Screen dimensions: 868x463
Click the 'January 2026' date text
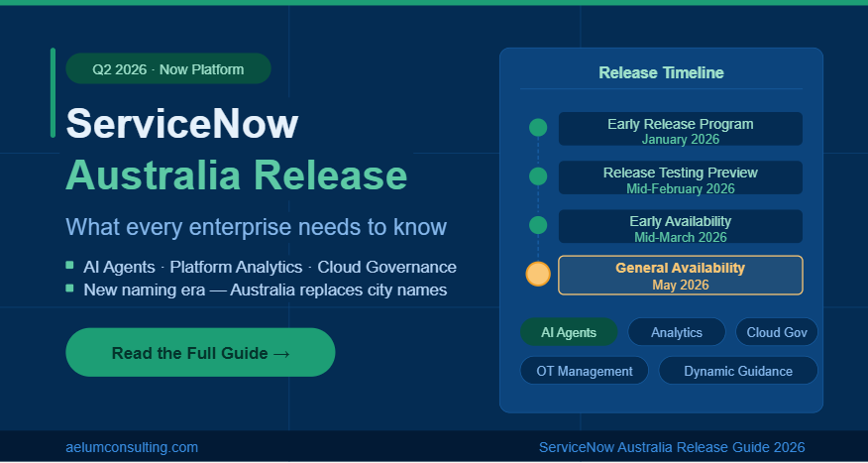[x=681, y=139]
